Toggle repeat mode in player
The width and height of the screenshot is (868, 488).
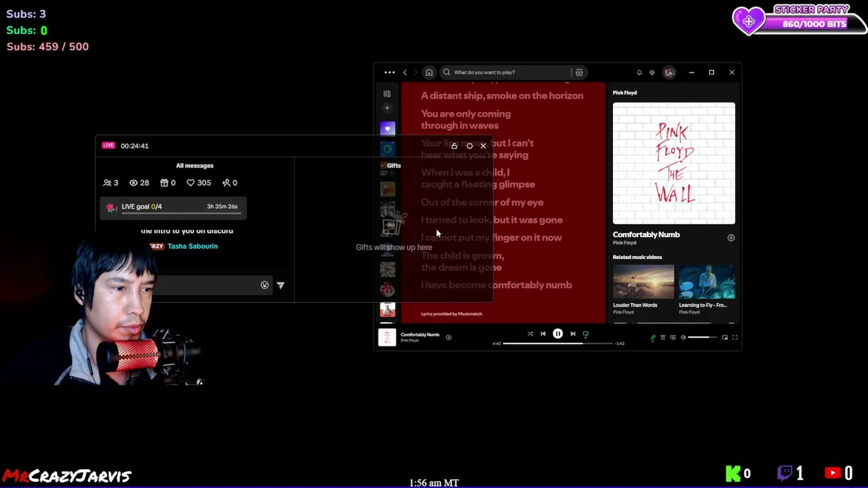pos(586,333)
